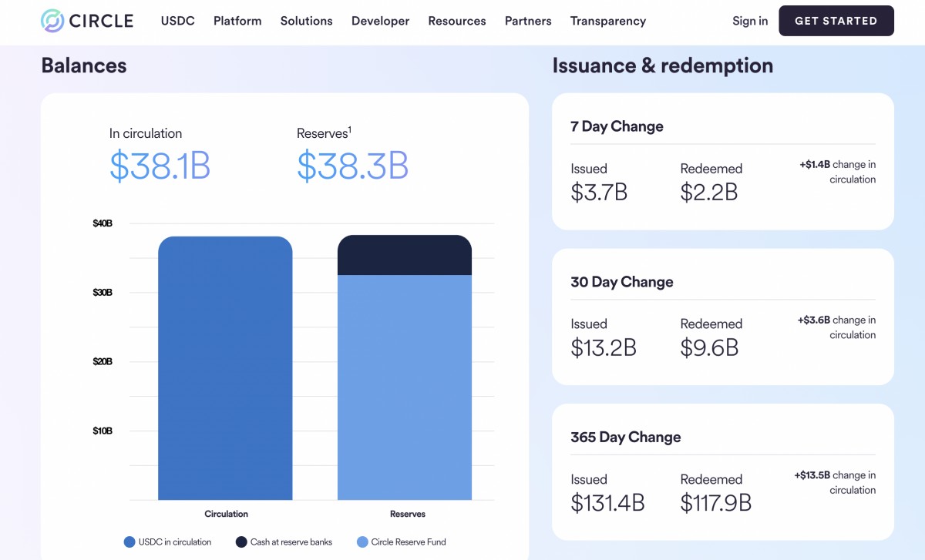Click the 7 day redeemed value $2.2B
925x560 pixels.
709,192
